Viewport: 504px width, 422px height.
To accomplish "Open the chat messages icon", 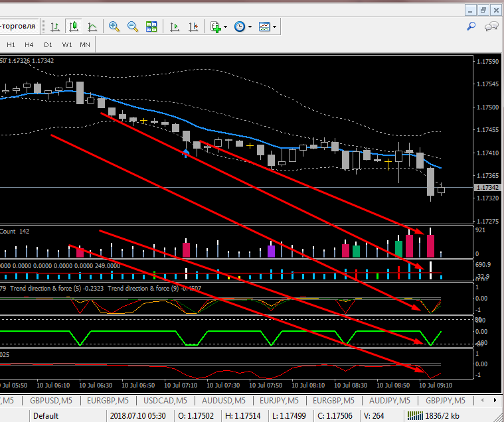I will (491, 27).
